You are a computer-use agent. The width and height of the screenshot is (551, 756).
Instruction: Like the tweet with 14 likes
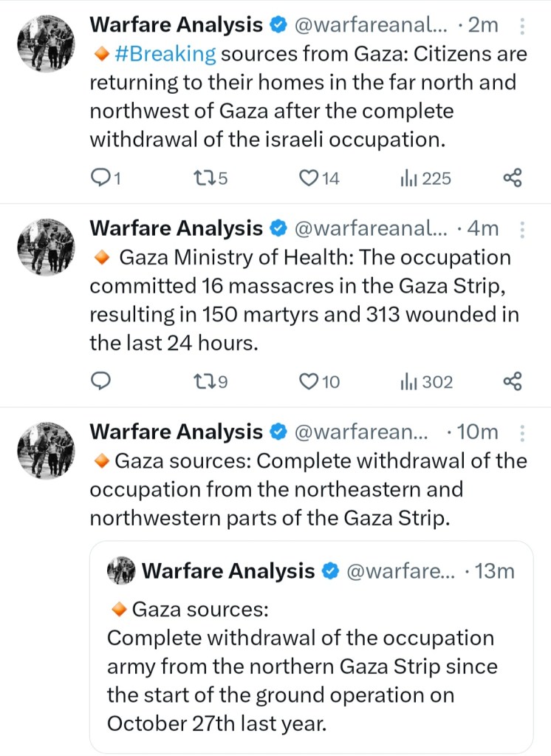coord(309,178)
